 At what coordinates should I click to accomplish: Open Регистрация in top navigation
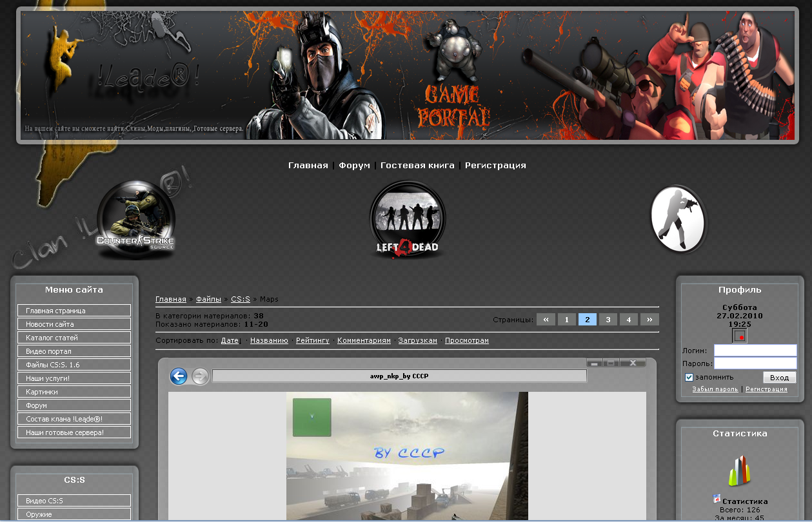495,166
